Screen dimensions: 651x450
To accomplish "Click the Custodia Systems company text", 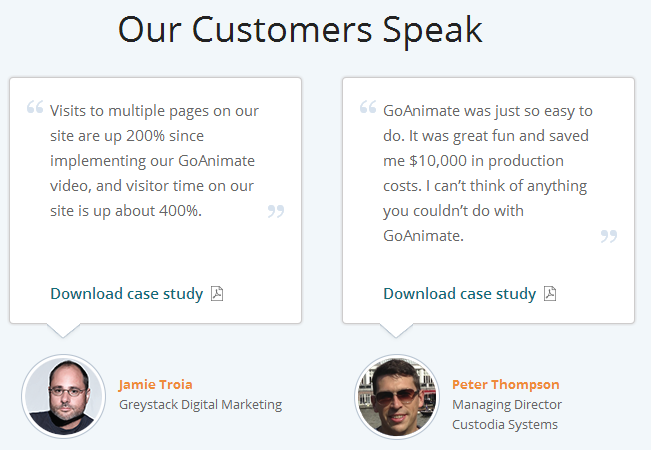I will click(x=505, y=425).
